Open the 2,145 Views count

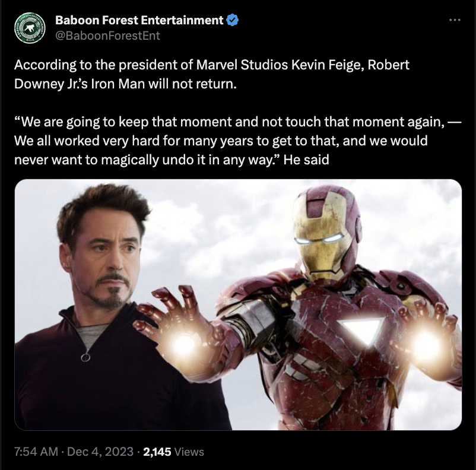tap(173, 452)
